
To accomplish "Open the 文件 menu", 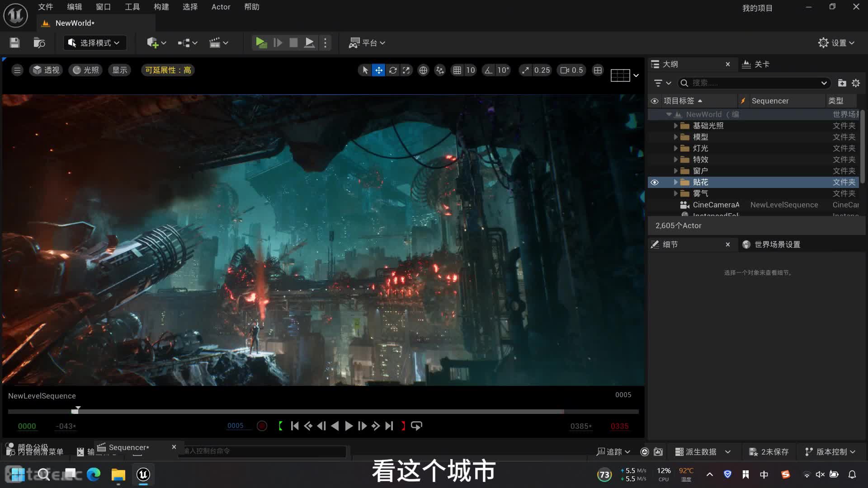I will coord(46,7).
